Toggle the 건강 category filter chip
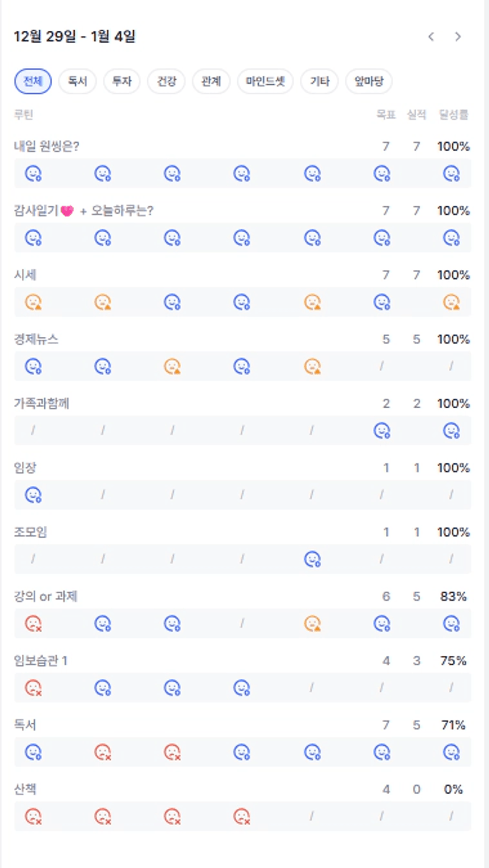Image resolution: width=489 pixels, height=868 pixels. 166,82
